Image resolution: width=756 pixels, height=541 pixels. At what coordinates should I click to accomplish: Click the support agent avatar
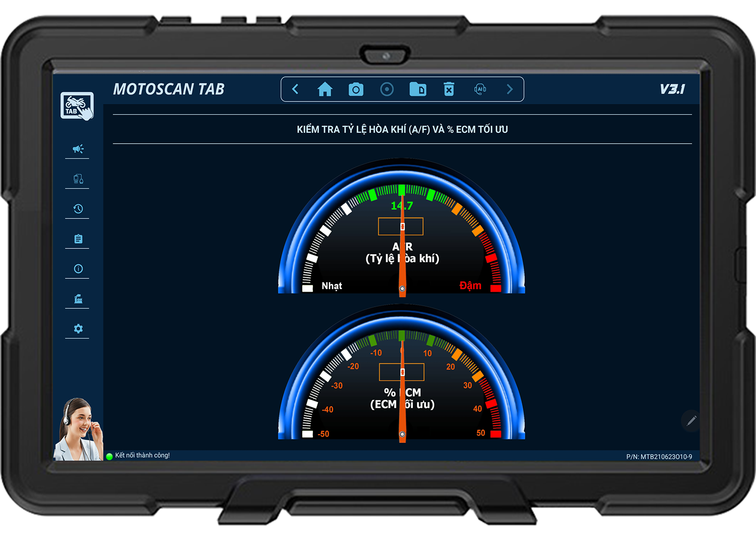click(78, 429)
